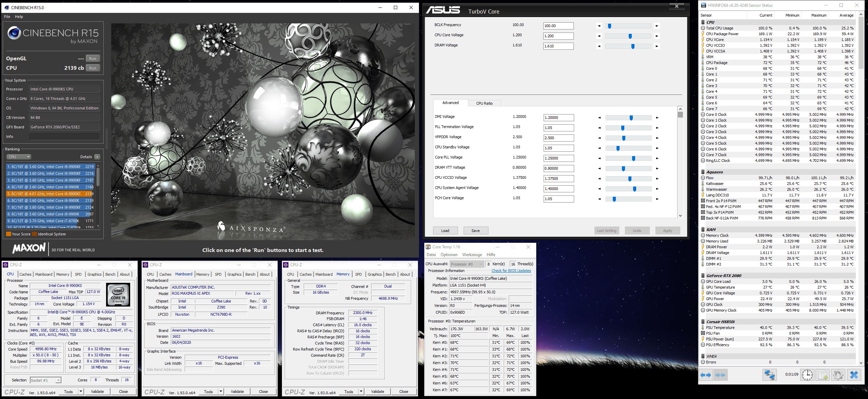This screenshot has height=399, width=868.
Task: Open Bench tab in Memory CPU-Z window
Action: click(390, 274)
